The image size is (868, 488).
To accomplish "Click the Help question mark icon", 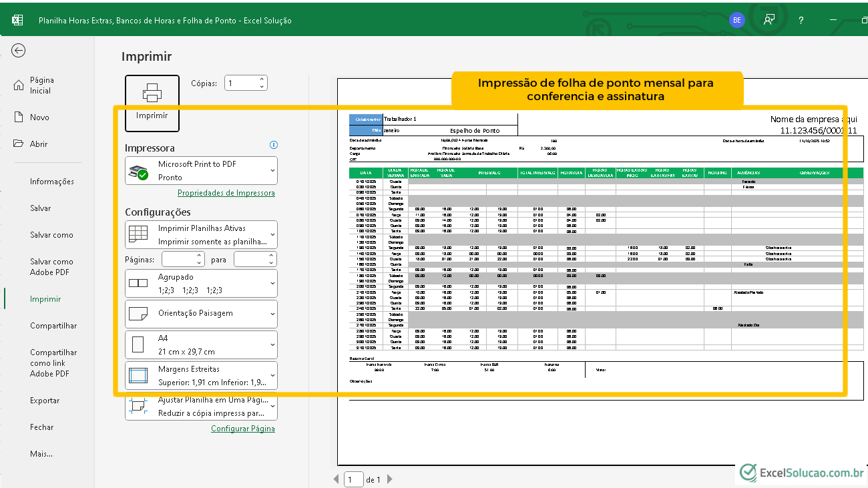I will (801, 20).
